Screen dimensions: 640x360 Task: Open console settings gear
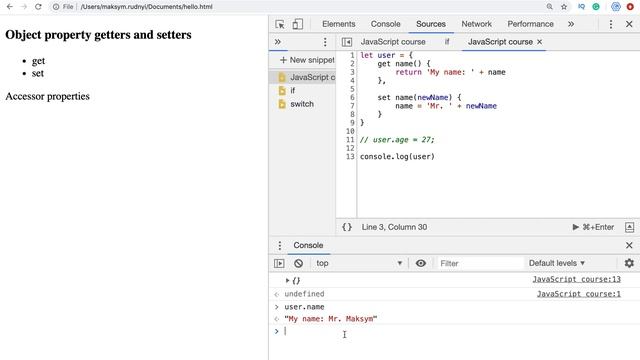pos(629,263)
